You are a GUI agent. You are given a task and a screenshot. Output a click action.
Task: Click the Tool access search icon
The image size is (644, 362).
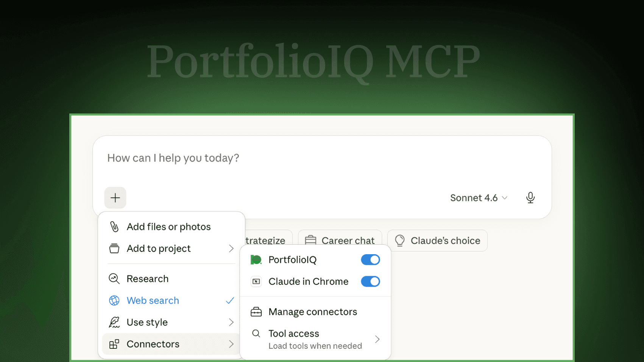tap(256, 333)
